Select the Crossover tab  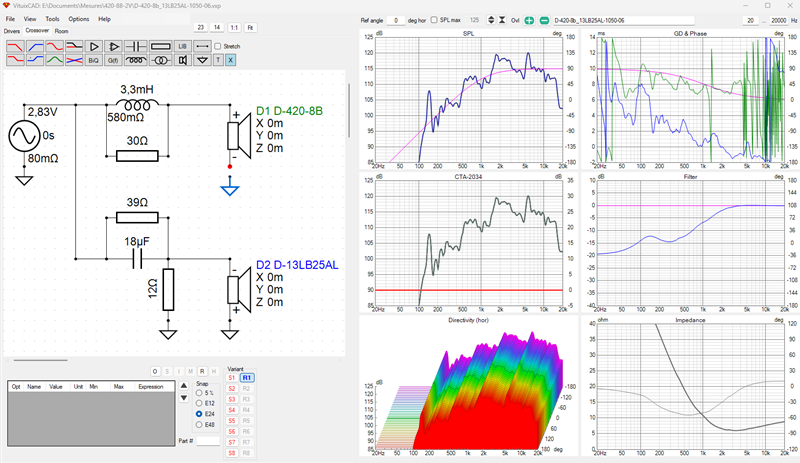click(37, 31)
